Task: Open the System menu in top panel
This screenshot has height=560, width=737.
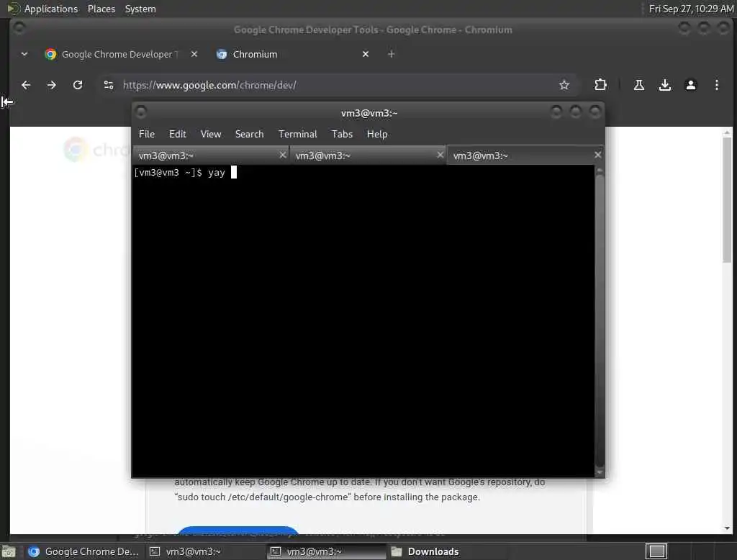Action: click(x=140, y=9)
